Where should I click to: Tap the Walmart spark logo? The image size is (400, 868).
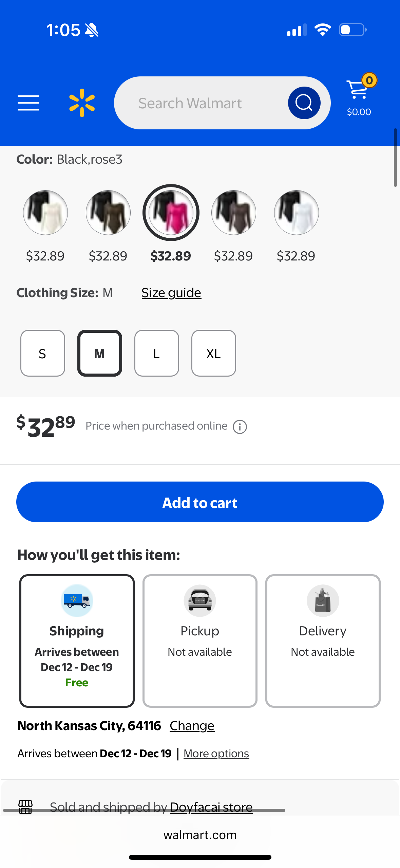pyautogui.click(x=82, y=103)
